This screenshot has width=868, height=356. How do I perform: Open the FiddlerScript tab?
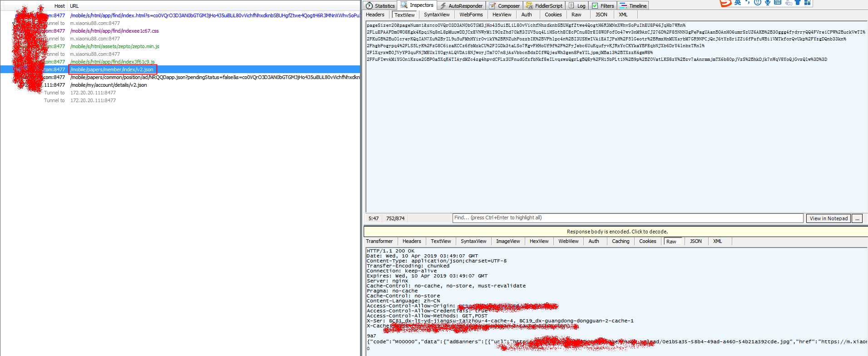click(544, 6)
